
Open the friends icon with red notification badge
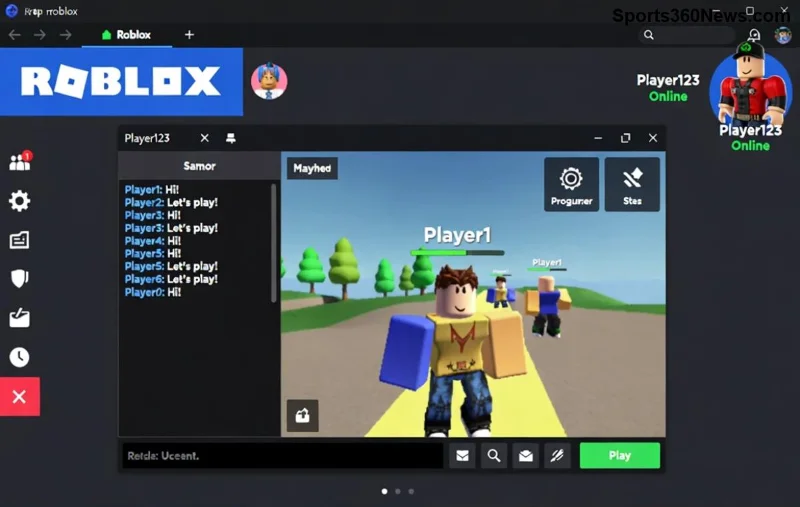(20, 161)
